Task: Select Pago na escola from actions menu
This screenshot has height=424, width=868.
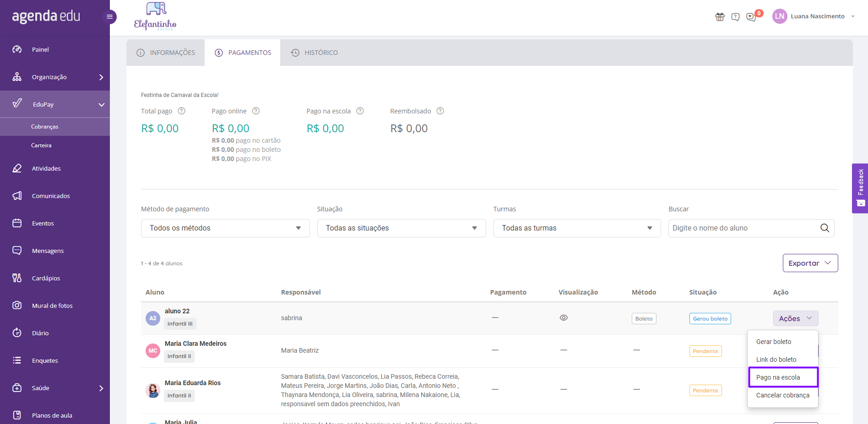Action: click(x=783, y=377)
